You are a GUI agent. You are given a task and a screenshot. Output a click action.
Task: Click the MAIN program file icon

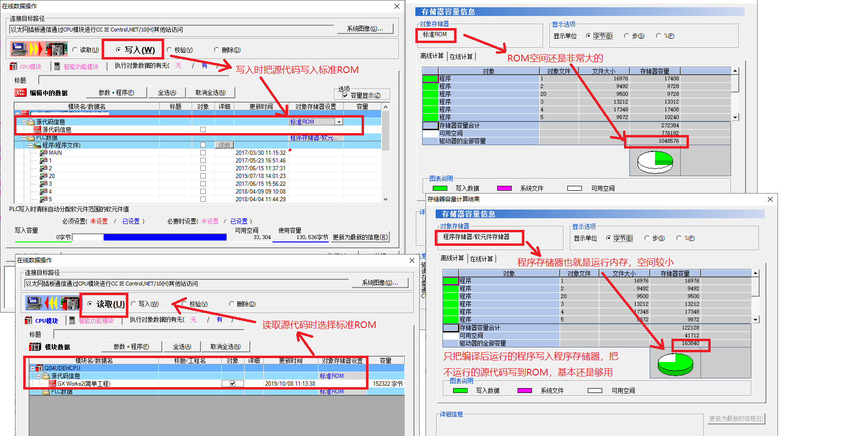pos(44,153)
